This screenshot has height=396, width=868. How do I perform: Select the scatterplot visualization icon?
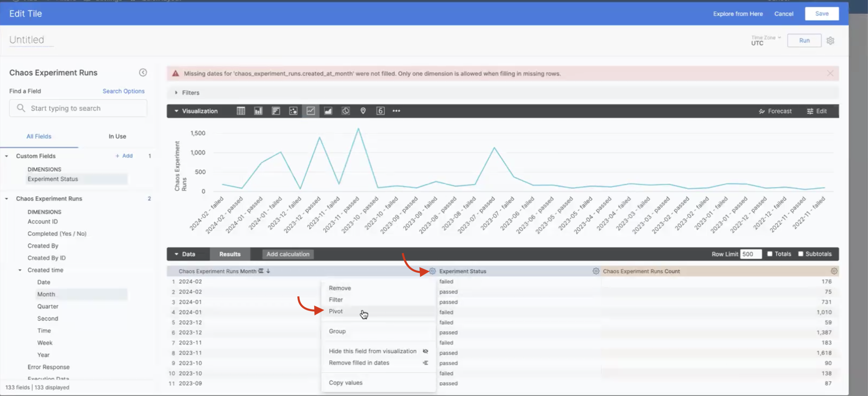293,111
